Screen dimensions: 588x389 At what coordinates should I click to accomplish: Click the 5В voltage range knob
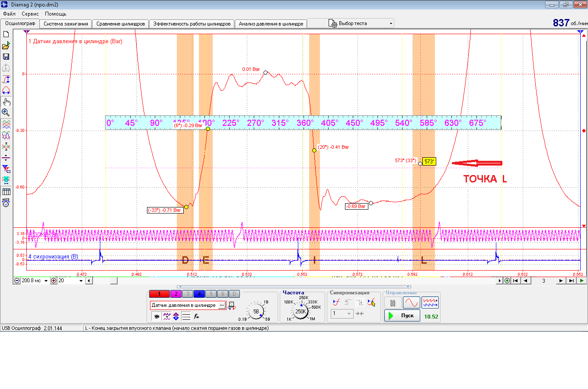(256, 311)
